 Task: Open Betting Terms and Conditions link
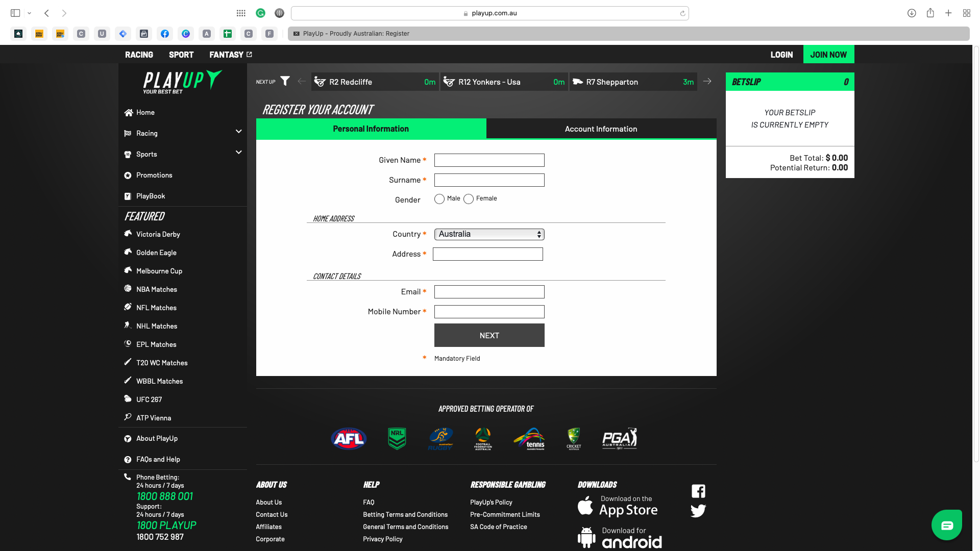[405, 514]
